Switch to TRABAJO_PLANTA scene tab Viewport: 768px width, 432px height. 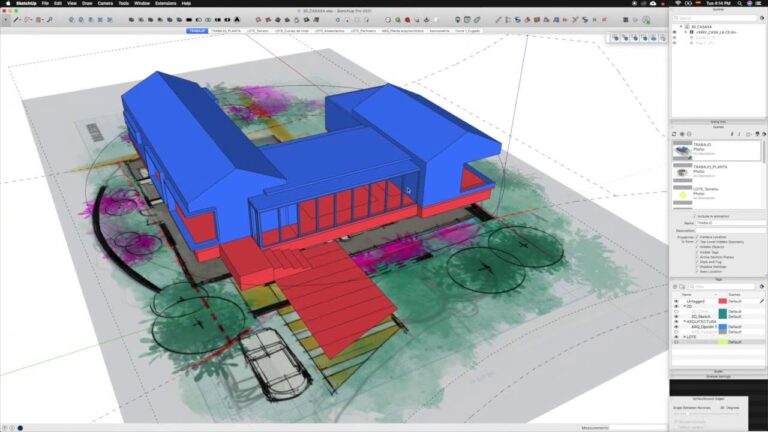pos(226,31)
